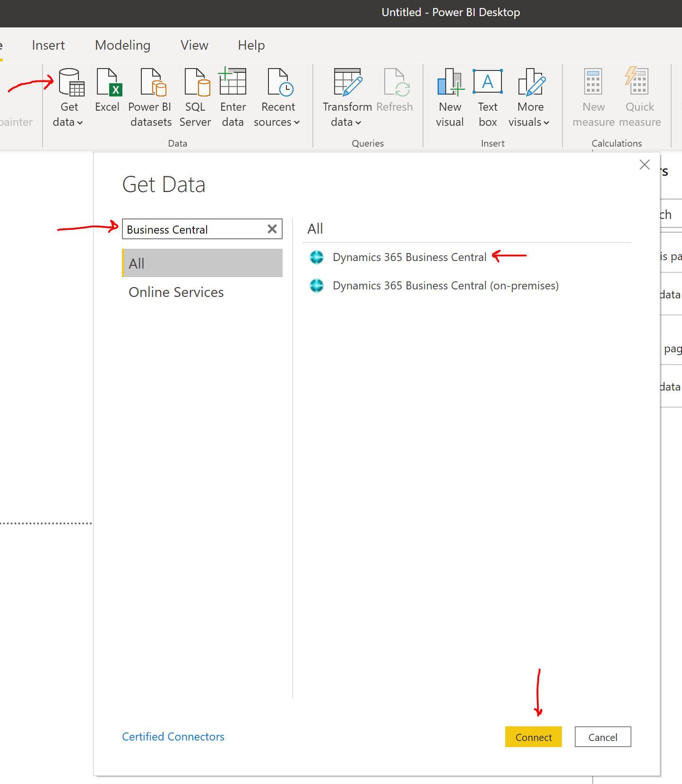This screenshot has width=682, height=784.
Task: Open the Get data ribbon button
Action: coord(69,97)
